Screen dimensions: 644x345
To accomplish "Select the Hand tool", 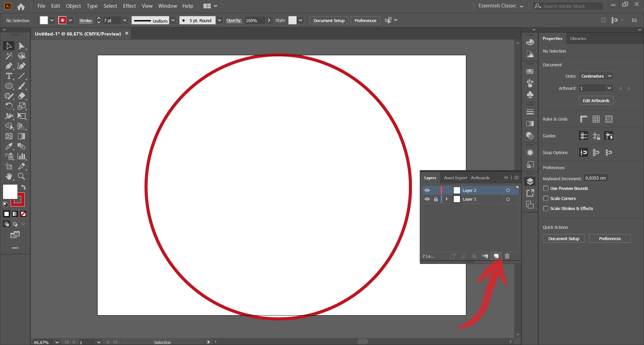I will (x=9, y=177).
